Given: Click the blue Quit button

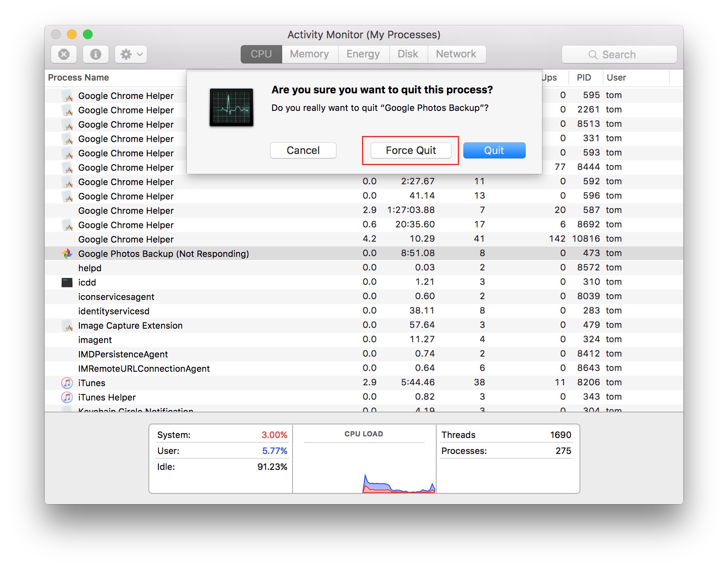Looking at the screenshot, I should 494,150.
